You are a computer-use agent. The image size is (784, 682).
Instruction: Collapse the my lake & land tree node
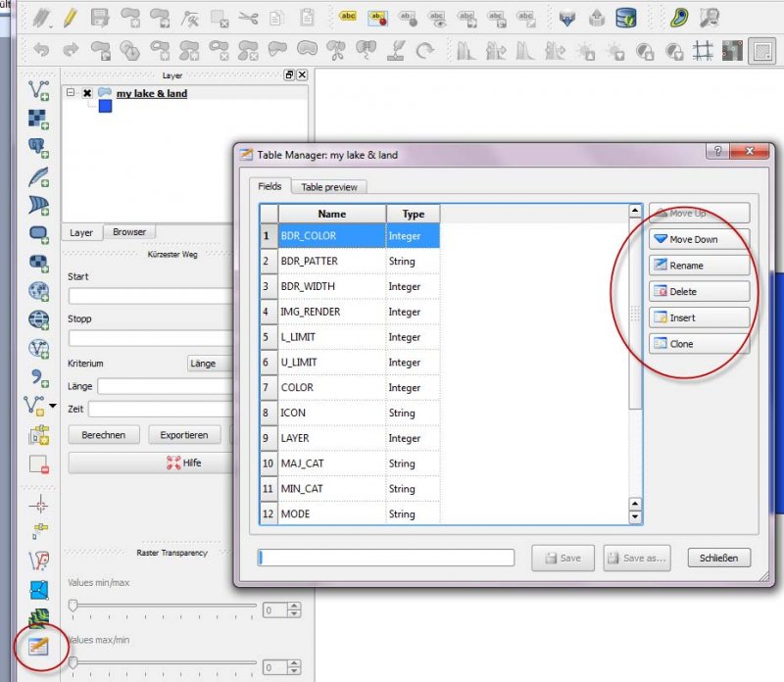[71, 94]
